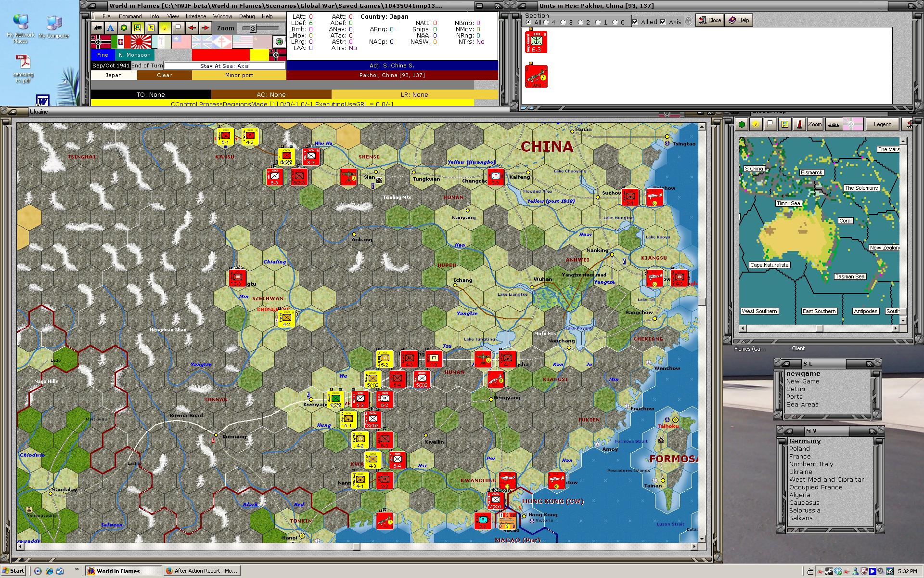Image resolution: width=924 pixels, height=578 pixels.
Task: Open After Action Report taskbar window
Action: click(x=201, y=571)
